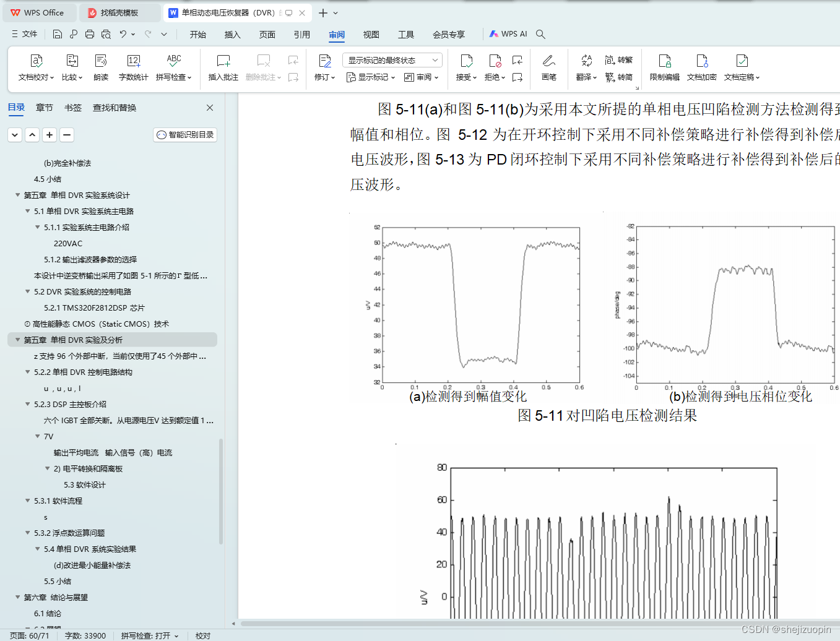
Task: Open WPS AI assistant
Action: [x=508, y=34]
